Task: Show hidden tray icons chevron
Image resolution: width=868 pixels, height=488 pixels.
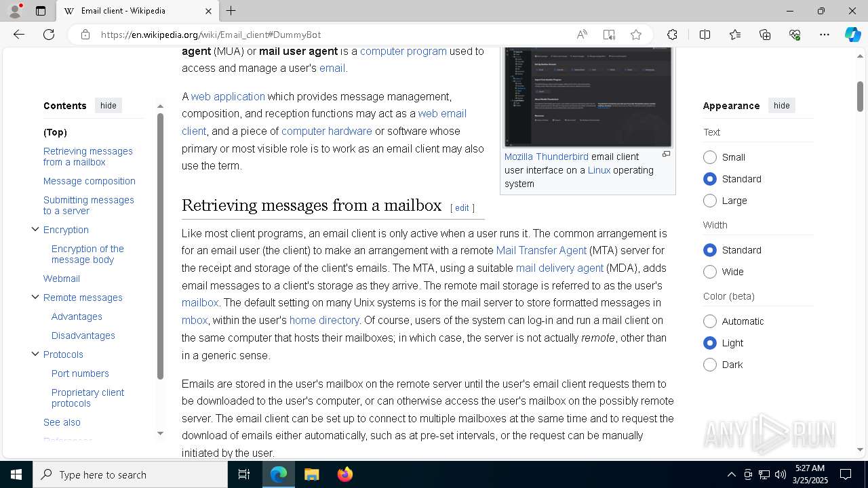Action: 731,474
